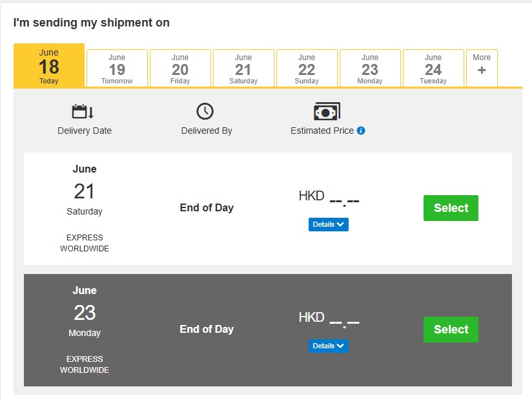The image size is (532, 400).
Task: Select the June 23 Monday delivery option
Action: (451, 330)
